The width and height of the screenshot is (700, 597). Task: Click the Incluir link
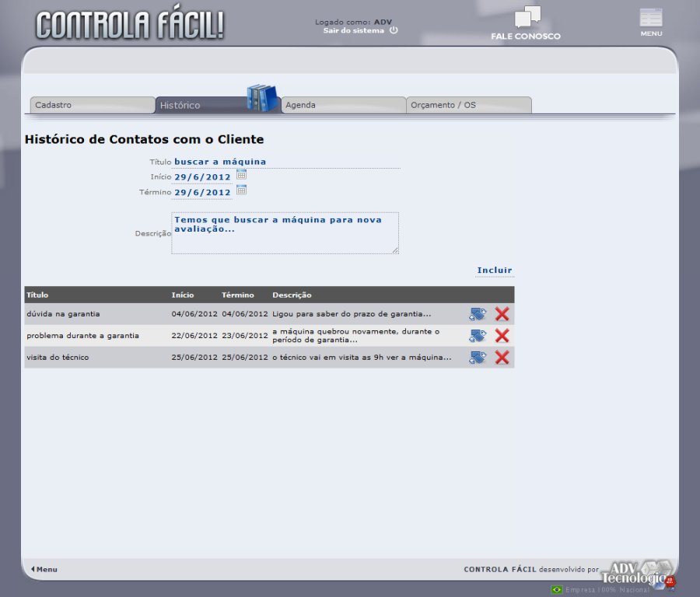[x=495, y=271]
